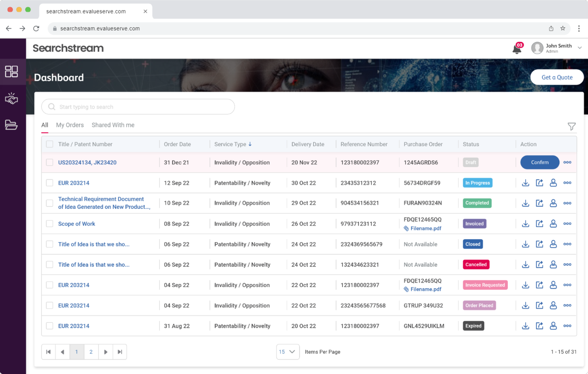588x374 pixels.
Task: Open the table filter funnel icon
Action: pos(571,126)
